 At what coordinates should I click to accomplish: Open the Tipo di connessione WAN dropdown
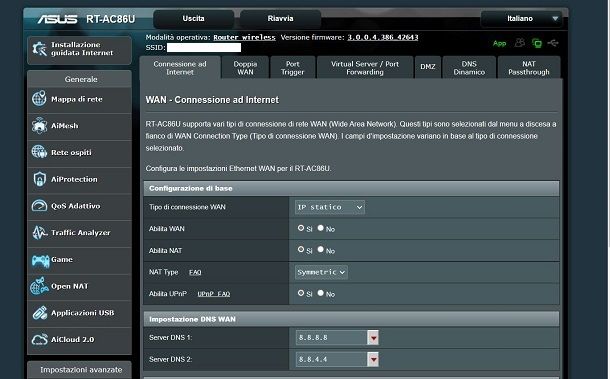pos(330,207)
